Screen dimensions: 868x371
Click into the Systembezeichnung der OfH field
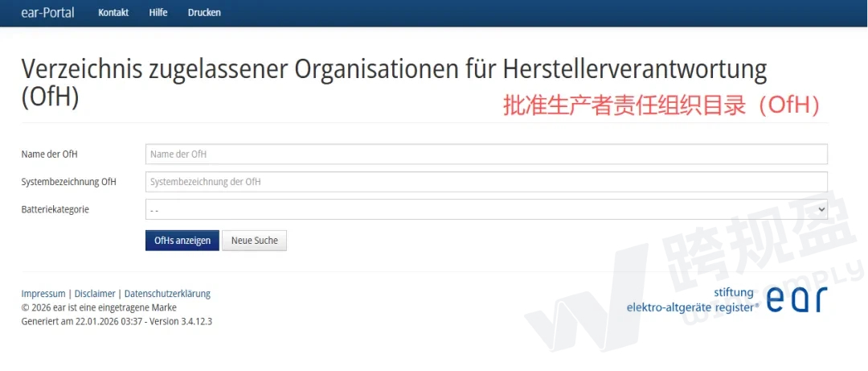pyautogui.click(x=486, y=182)
